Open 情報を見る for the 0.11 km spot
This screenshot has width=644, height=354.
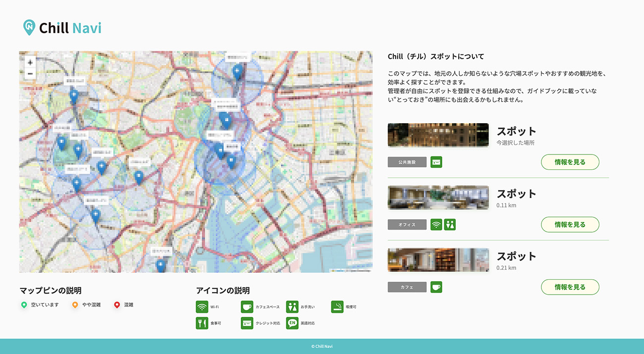[570, 225]
